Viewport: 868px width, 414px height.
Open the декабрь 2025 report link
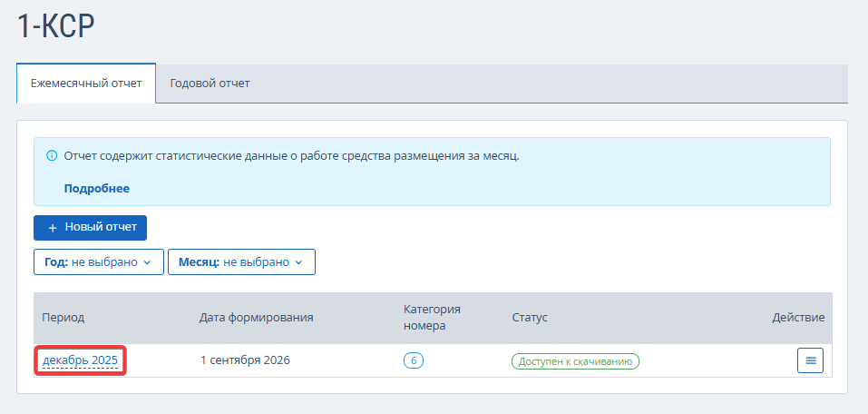(x=80, y=360)
